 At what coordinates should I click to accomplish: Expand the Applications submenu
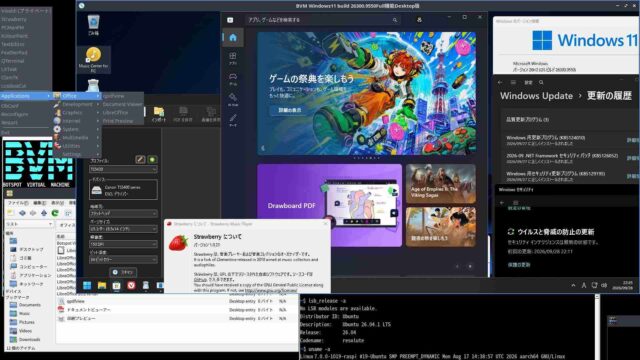pos(26,96)
